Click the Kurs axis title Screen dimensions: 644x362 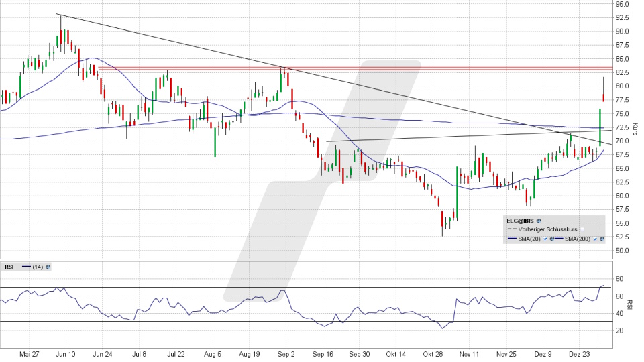tap(635, 129)
